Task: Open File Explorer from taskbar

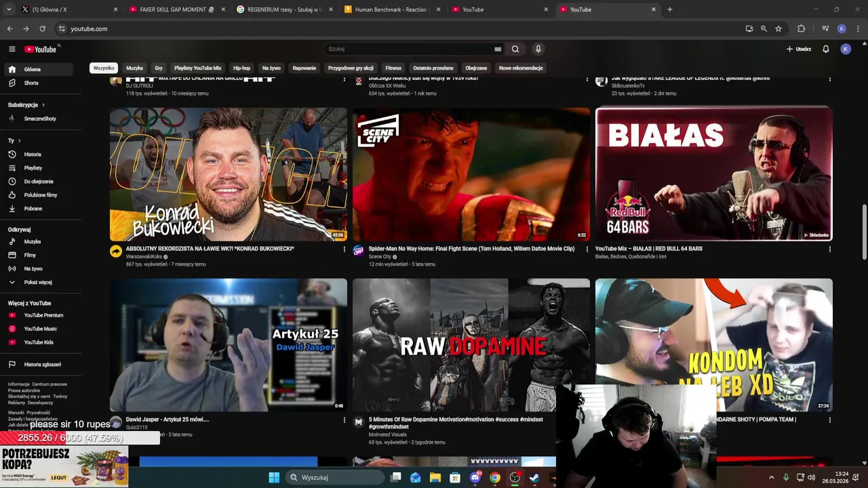Action: coord(435,477)
